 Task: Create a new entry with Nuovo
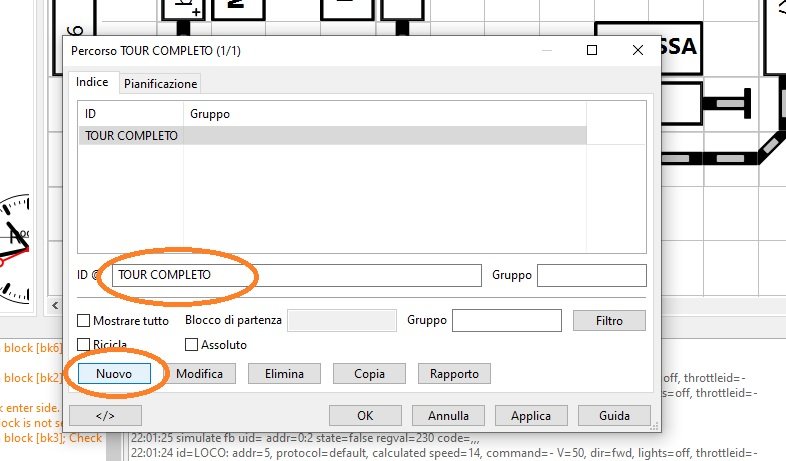(x=114, y=374)
